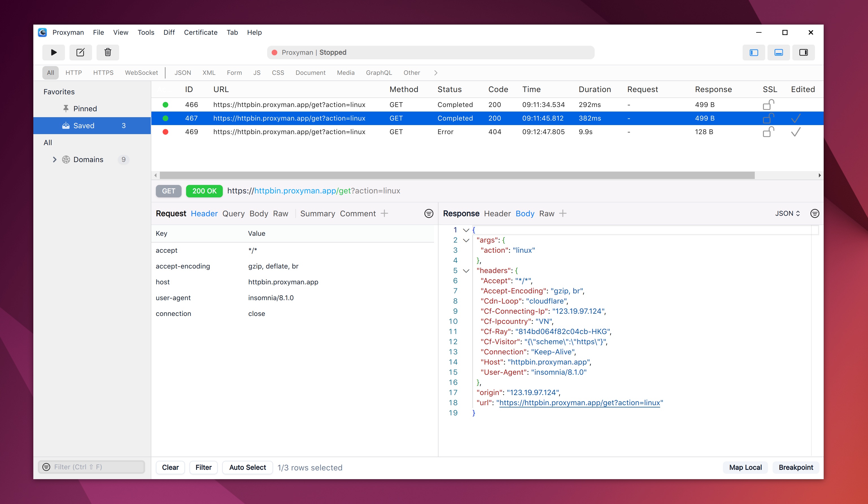Toggle the bottom panel layout icon

point(778,52)
